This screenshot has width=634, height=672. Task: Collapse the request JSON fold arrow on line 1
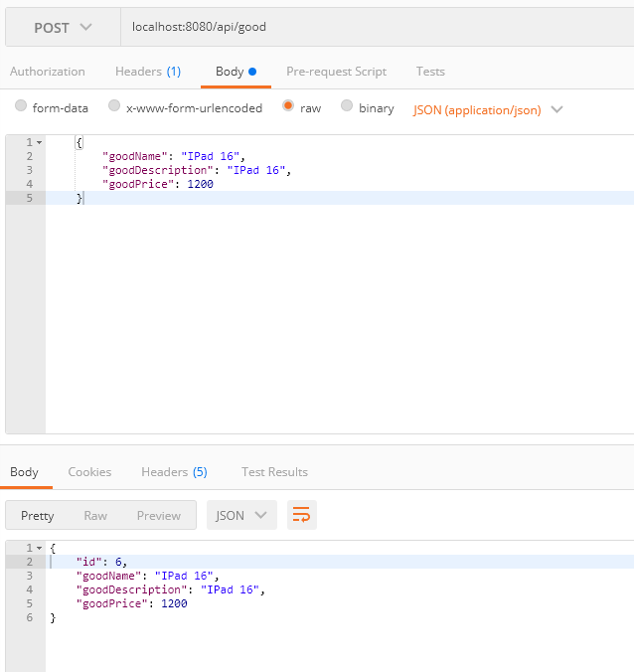(40, 142)
